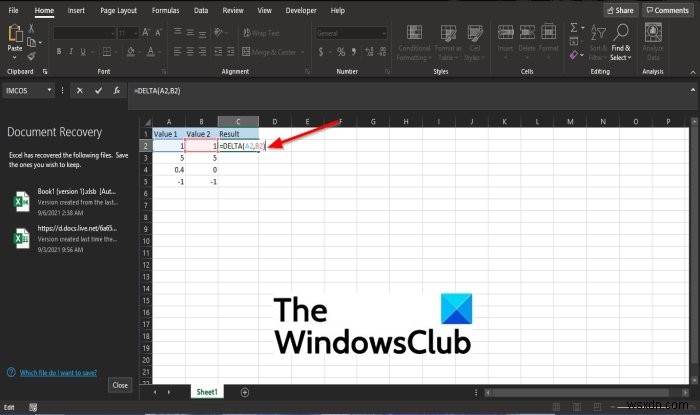The image size is (700, 415).
Task: Click the Font Color letter A
Action: pyautogui.click(x=151, y=52)
